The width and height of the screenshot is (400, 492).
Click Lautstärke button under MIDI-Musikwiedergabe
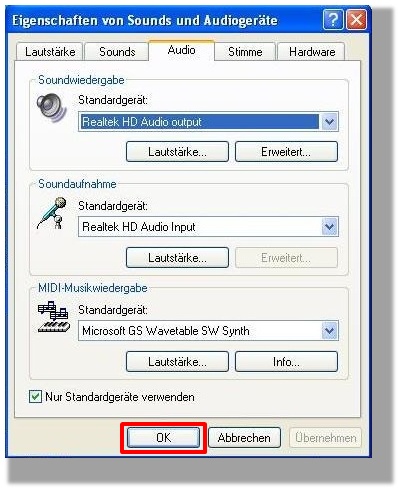tap(177, 361)
